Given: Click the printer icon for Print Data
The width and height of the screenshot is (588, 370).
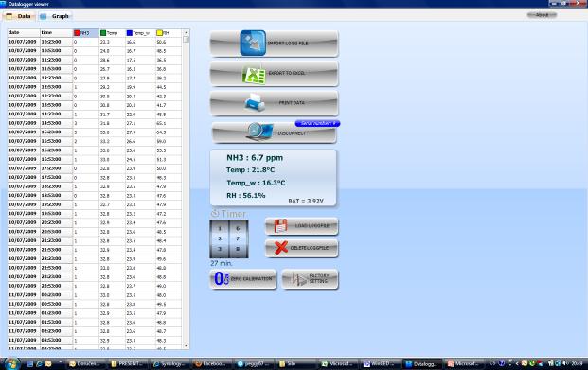Looking at the screenshot, I should coord(255,102).
